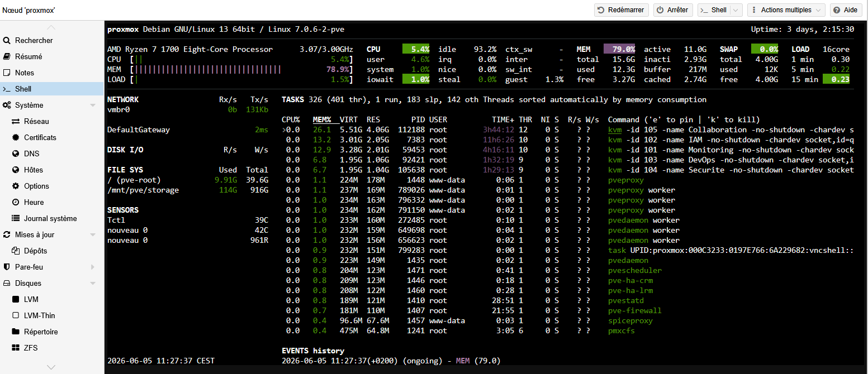868x374 pixels.
Task: Click the ZFS grid icon
Action: [16, 348]
